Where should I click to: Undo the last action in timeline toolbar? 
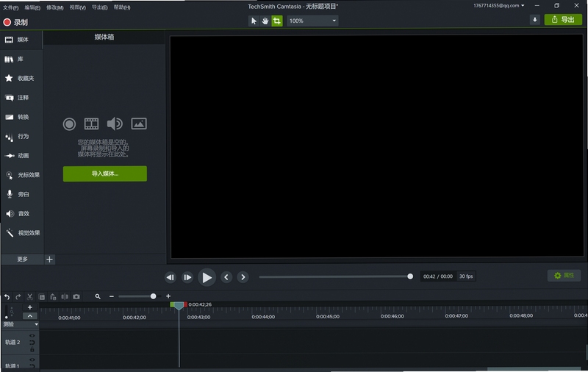tap(7, 297)
